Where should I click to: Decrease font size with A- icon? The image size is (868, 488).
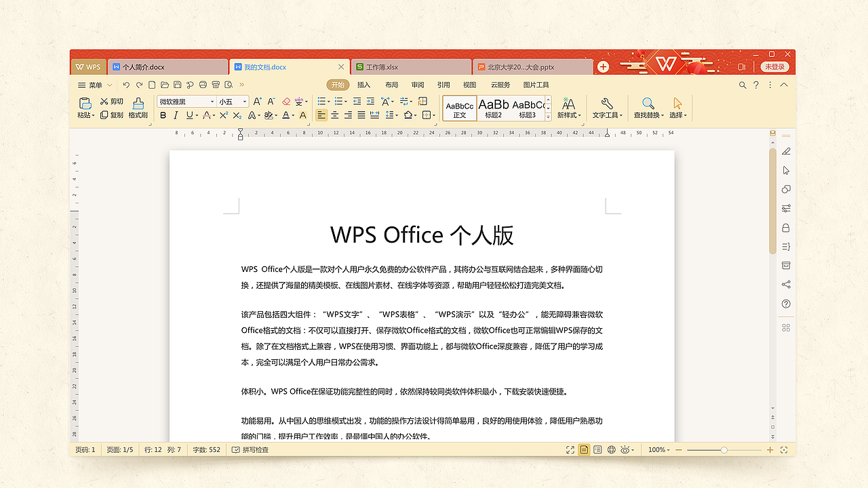[271, 102]
